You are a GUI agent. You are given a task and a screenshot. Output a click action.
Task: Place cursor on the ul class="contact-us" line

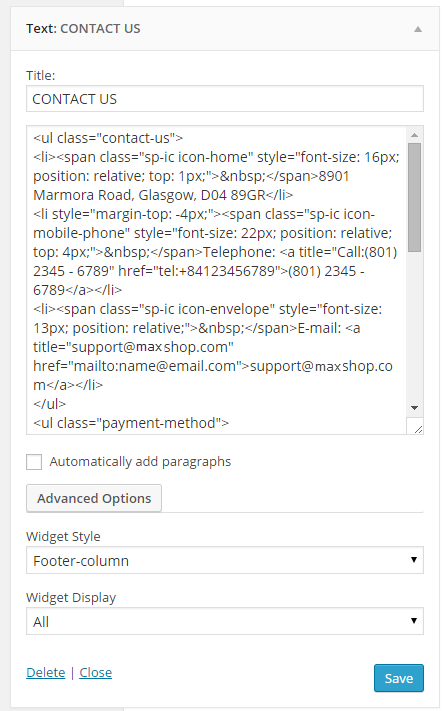[x=108, y=137]
